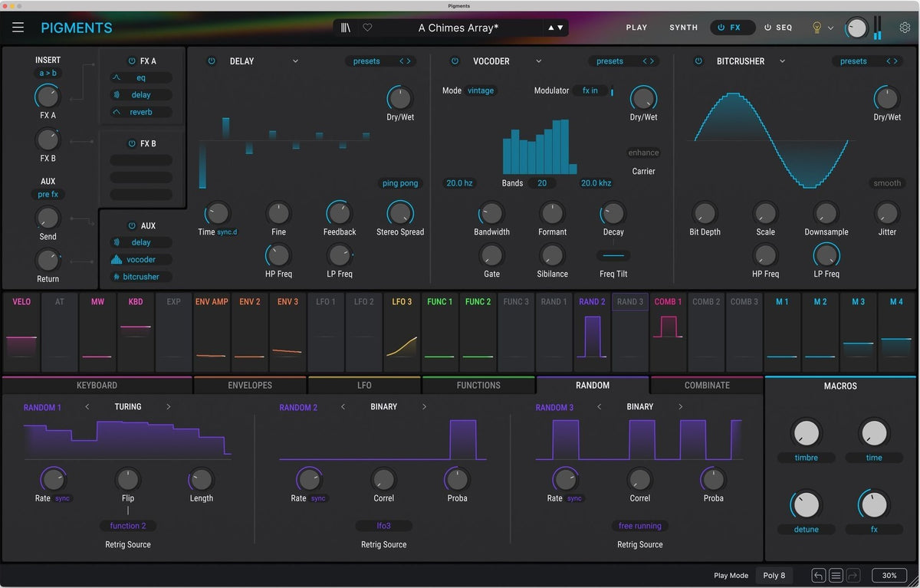This screenshot has width=920, height=588.
Task: Select previous Delay preset arrow
Action: pyautogui.click(x=402, y=61)
